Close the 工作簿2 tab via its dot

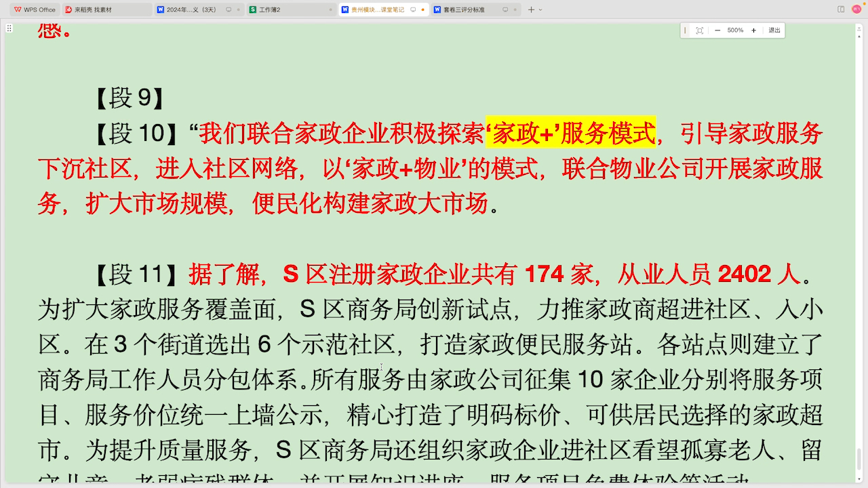click(x=330, y=10)
